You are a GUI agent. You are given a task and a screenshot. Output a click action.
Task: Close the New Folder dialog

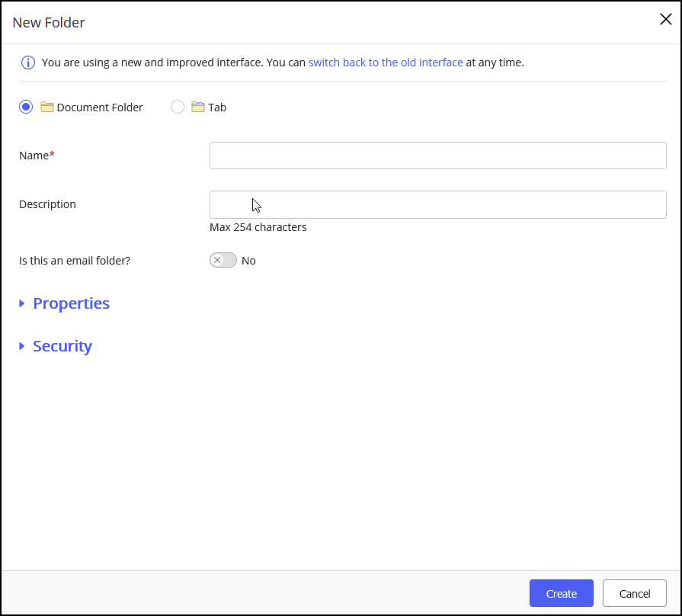point(665,19)
